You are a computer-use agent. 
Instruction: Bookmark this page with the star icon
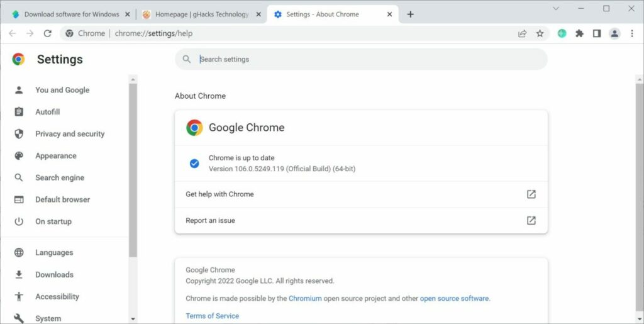(x=540, y=34)
